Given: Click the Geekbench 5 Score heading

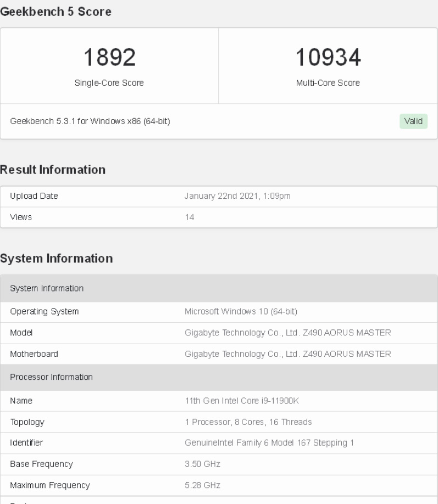Looking at the screenshot, I should [56, 12].
